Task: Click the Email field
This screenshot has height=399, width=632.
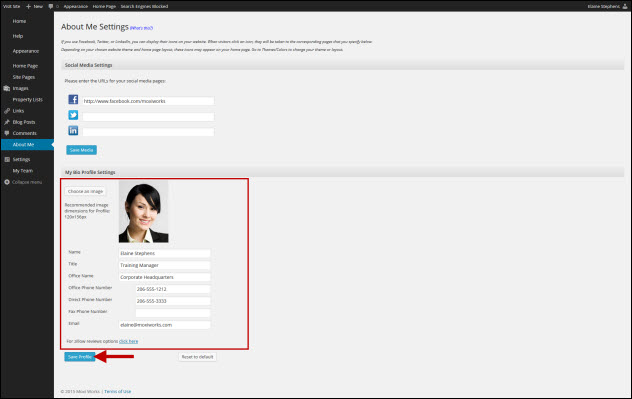Action: pos(164,324)
